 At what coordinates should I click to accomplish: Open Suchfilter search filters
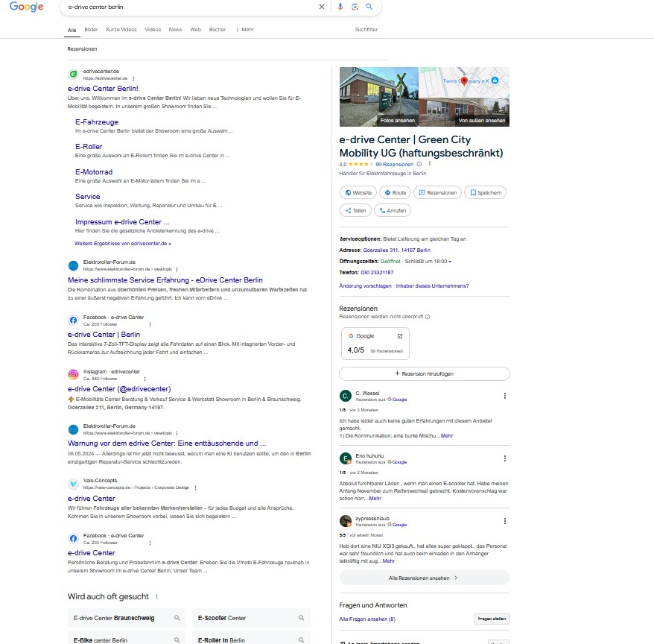(x=366, y=30)
